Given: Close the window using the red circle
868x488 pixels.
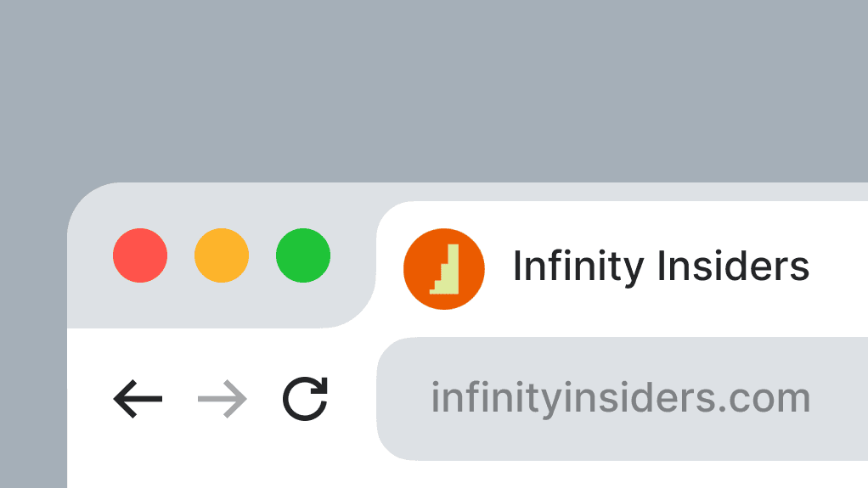Looking at the screenshot, I should pyautogui.click(x=140, y=255).
